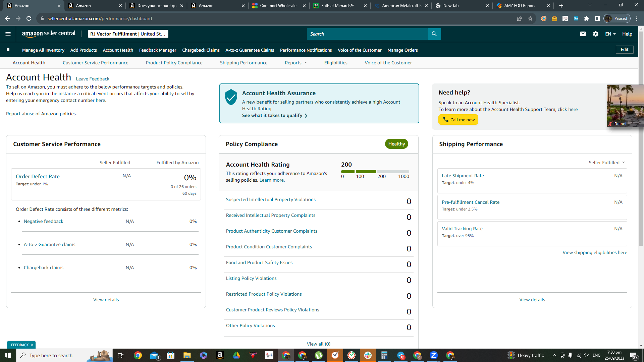Open the messages envelope icon
Image resolution: width=644 pixels, height=362 pixels.
(583, 34)
